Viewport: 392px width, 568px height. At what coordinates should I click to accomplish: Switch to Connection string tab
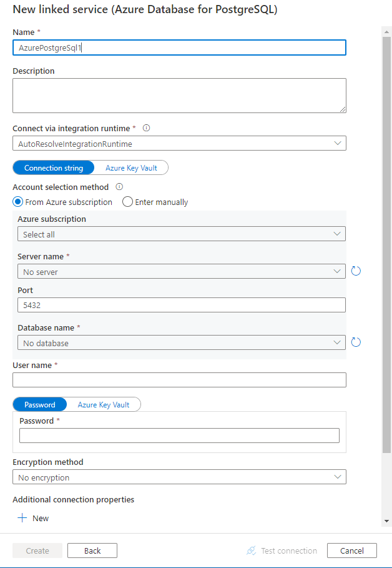pyautogui.click(x=53, y=168)
